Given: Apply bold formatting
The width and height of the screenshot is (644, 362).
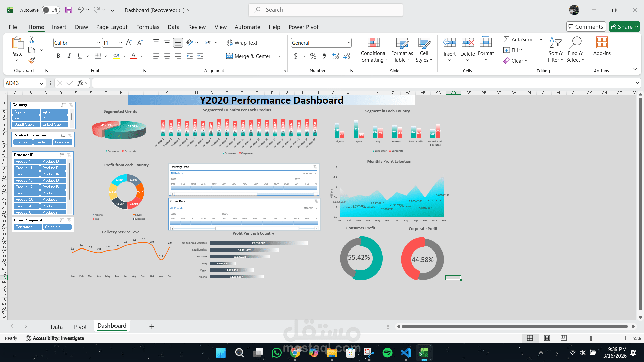Looking at the screenshot, I should pyautogui.click(x=58, y=56).
